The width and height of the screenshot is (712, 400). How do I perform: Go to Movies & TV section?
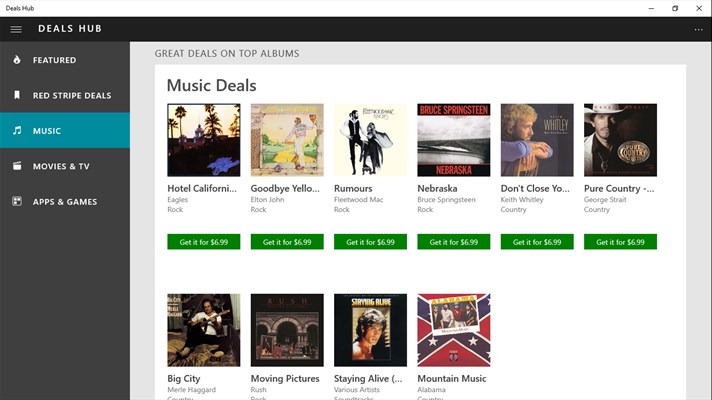coord(61,166)
